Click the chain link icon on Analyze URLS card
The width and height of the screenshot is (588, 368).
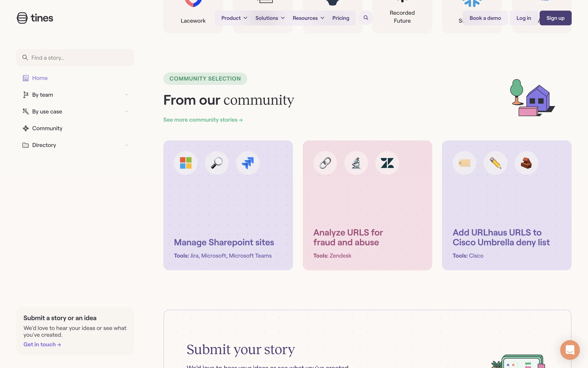[325, 163]
